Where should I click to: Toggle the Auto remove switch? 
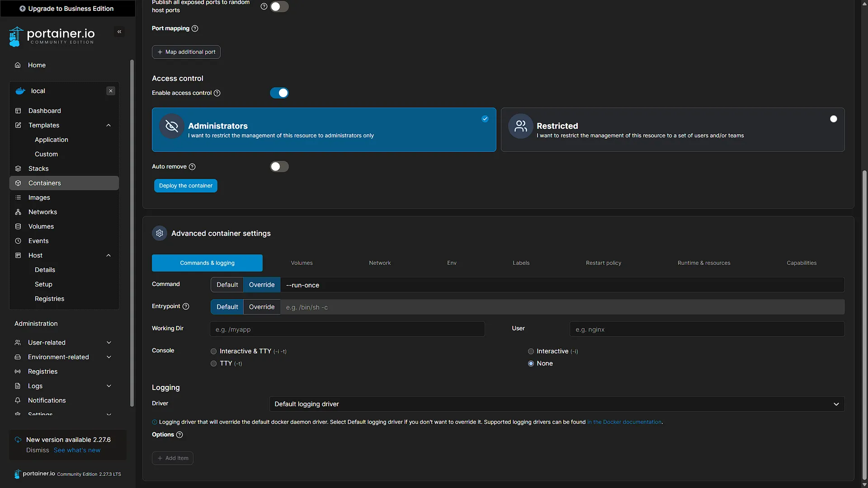279,167
